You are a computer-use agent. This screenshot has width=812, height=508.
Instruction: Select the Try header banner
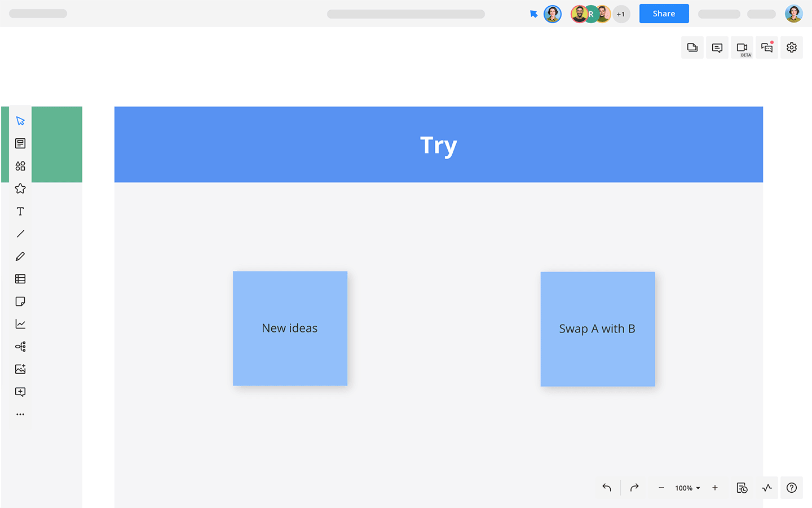coord(439,144)
